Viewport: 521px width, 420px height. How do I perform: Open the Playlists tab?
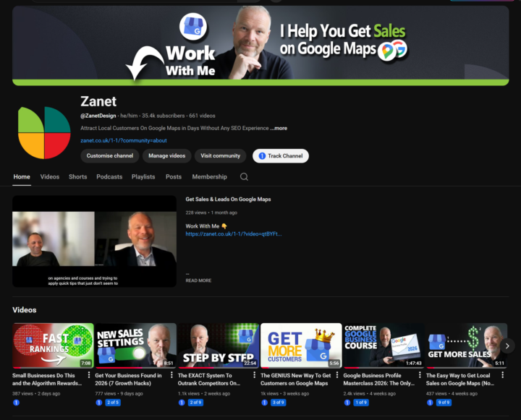[143, 176]
